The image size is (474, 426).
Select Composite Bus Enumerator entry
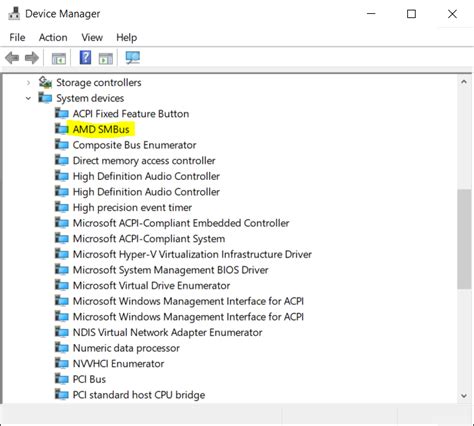[x=134, y=145]
